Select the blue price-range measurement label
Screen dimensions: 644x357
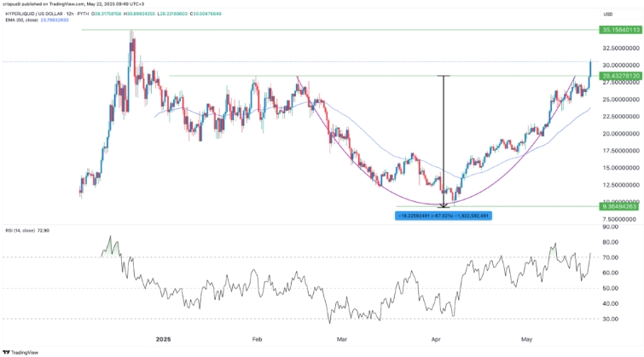(x=443, y=216)
